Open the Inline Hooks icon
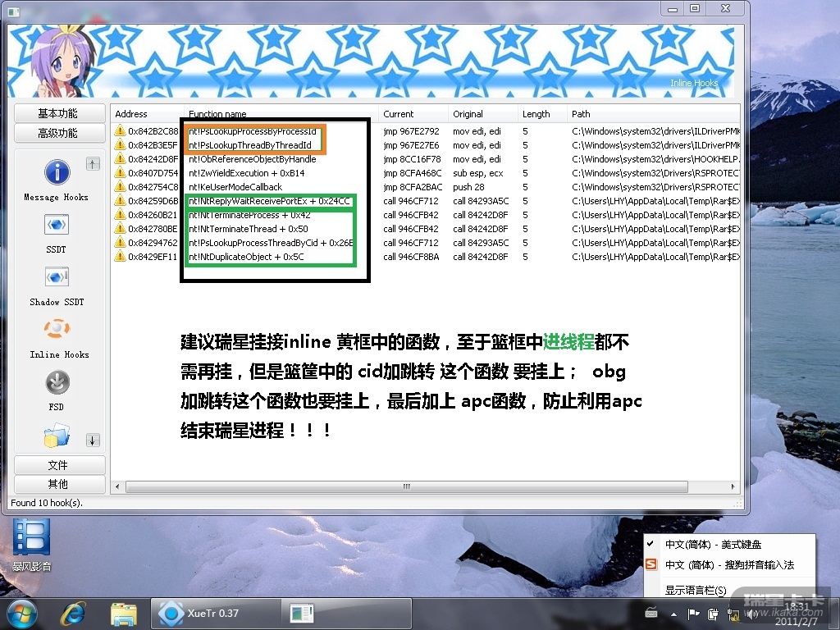The image size is (840, 630). pyautogui.click(x=57, y=329)
